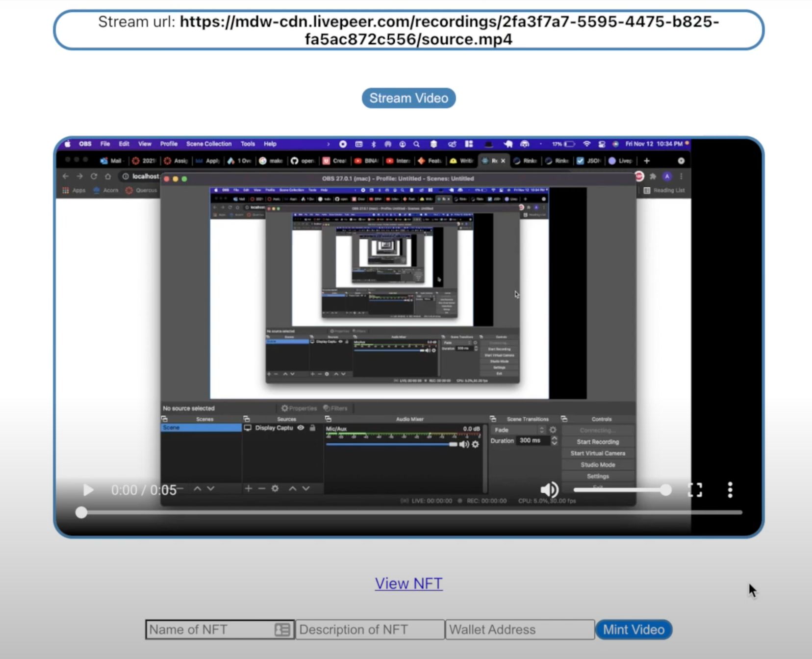
Task: Click Start Recording in outer OBS Controls
Action: pos(598,442)
